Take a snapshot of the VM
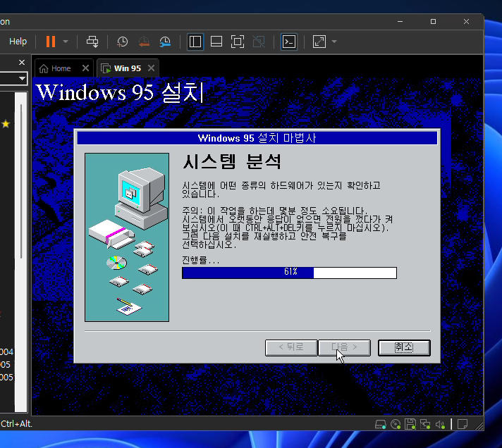 click(x=122, y=42)
